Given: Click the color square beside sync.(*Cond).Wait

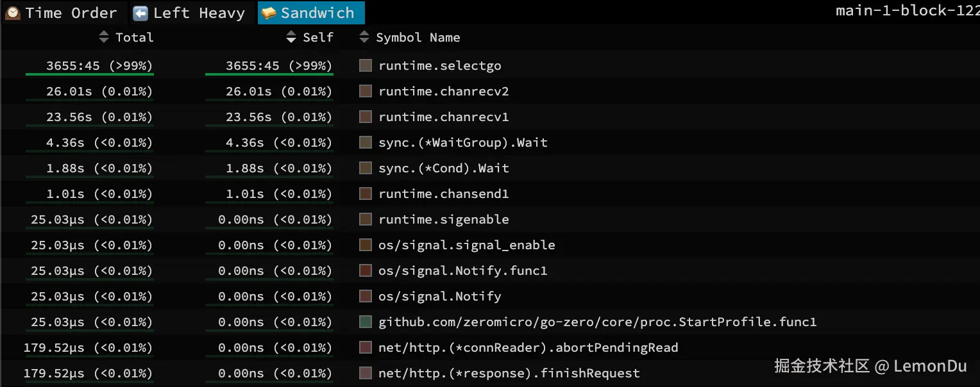Looking at the screenshot, I should [x=366, y=168].
